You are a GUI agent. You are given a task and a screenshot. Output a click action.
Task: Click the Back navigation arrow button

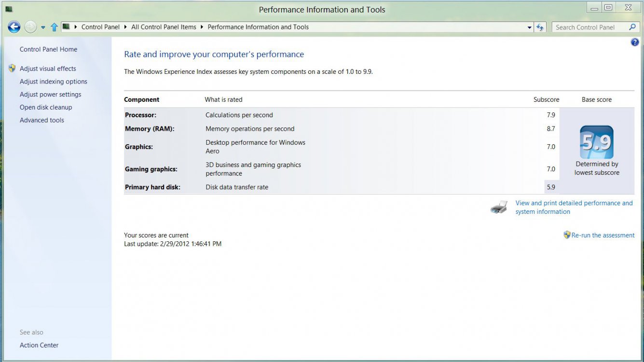pos(14,27)
